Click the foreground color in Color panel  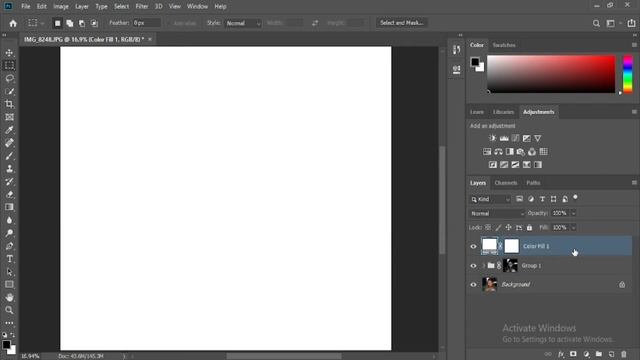click(475, 62)
